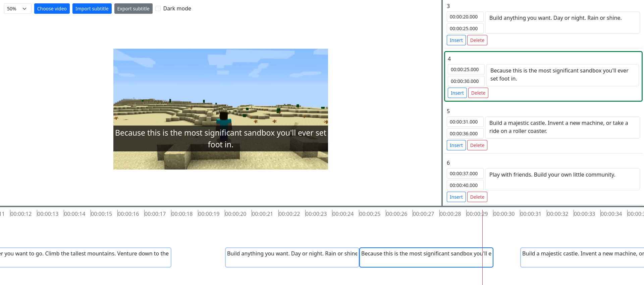Edit text 'Build anything you want' in subtitle 3
Viewport: 644px width, 285px height.
(562, 22)
